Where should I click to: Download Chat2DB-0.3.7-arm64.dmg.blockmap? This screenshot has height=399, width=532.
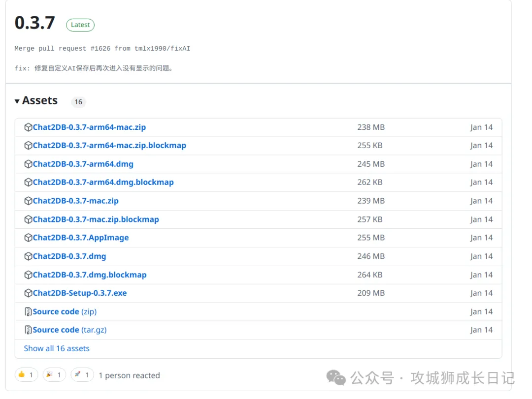pos(103,183)
